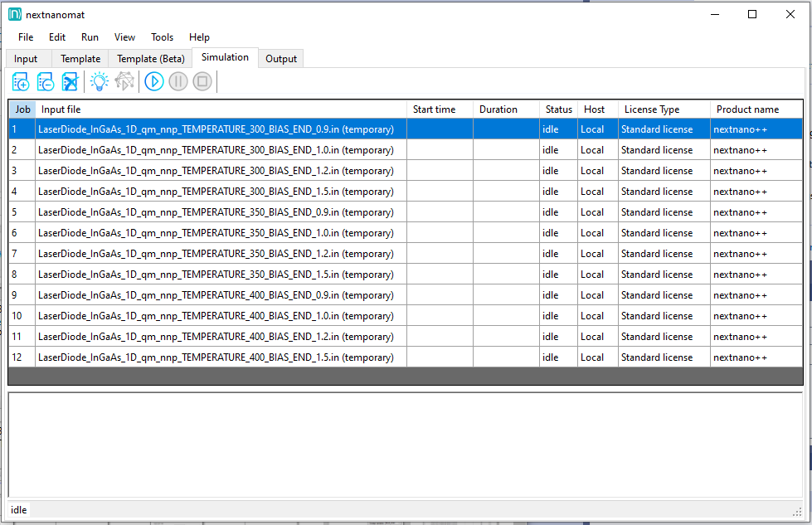Select job 5 TEMPERATURE_350_BIAS_END_0.9 row
The height and width of the screenshot is (525, 812).
[216, 212]
